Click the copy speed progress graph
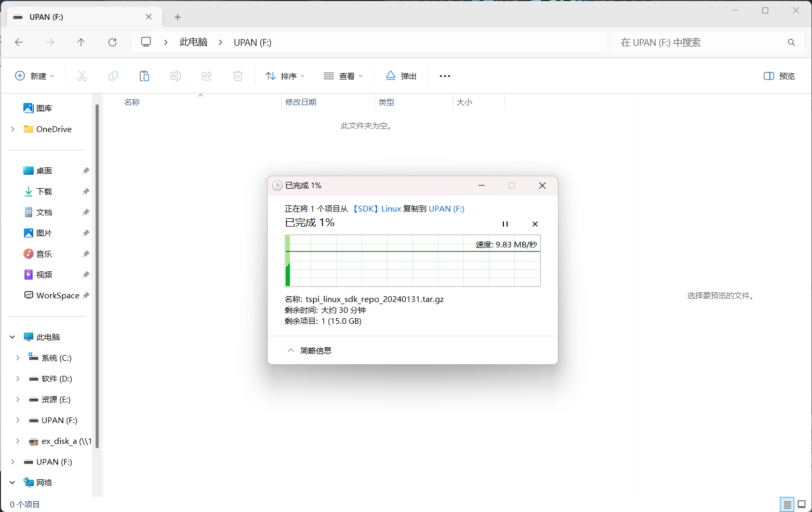The width and height of the screenshot is (812, 512). click(x=412, y=260)
